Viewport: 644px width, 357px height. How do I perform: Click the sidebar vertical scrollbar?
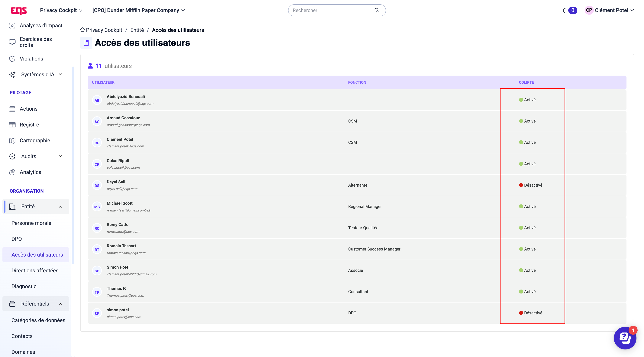73,165
